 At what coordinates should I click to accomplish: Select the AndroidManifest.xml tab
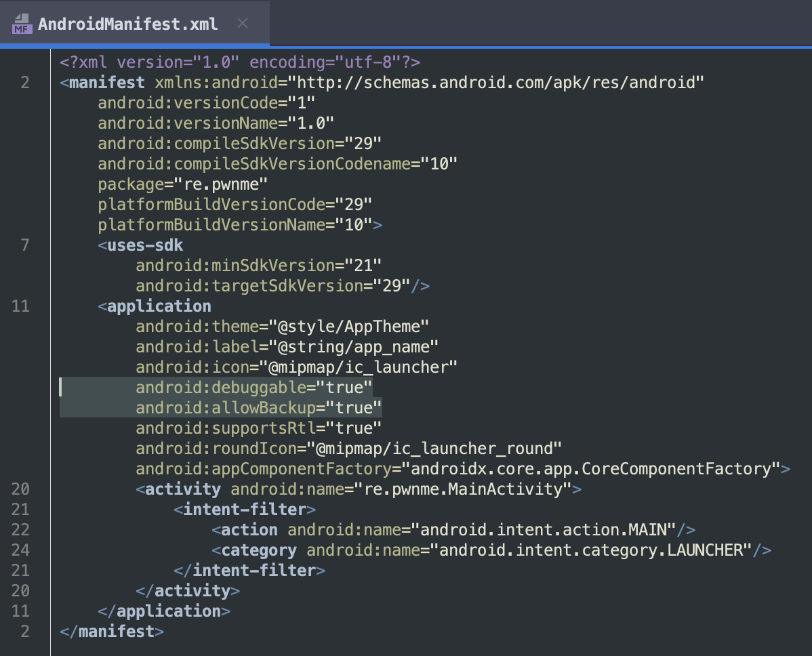(135, 23)
